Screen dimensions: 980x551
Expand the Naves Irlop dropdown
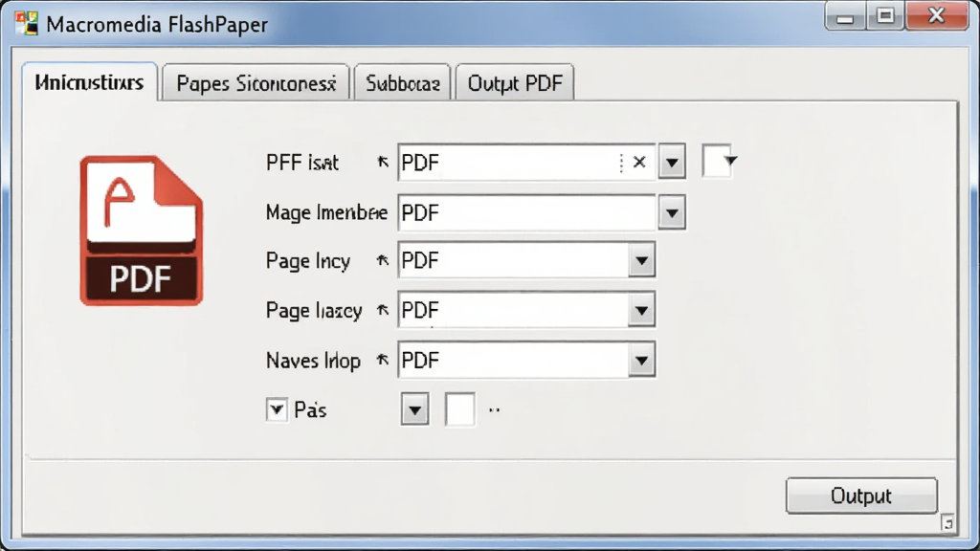point(642,361)
